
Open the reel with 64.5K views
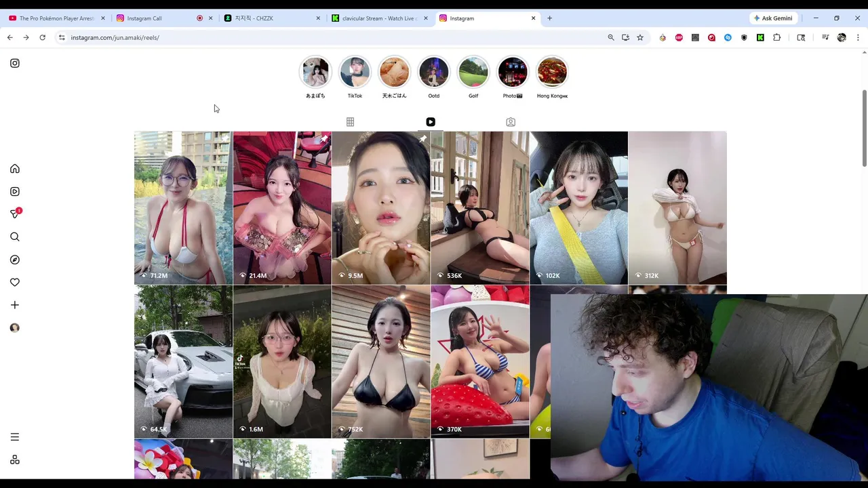pos(183,361)
